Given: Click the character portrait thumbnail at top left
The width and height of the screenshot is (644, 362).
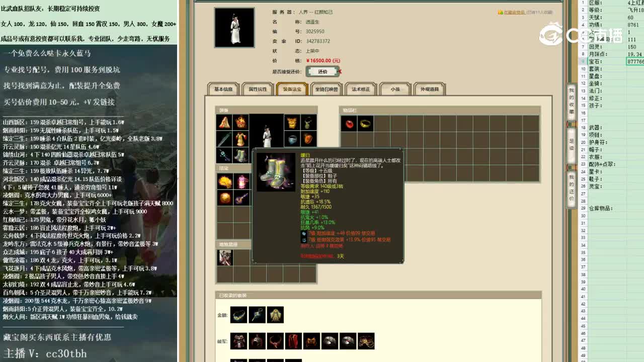Looking at the screenshot, I should 233,28.
